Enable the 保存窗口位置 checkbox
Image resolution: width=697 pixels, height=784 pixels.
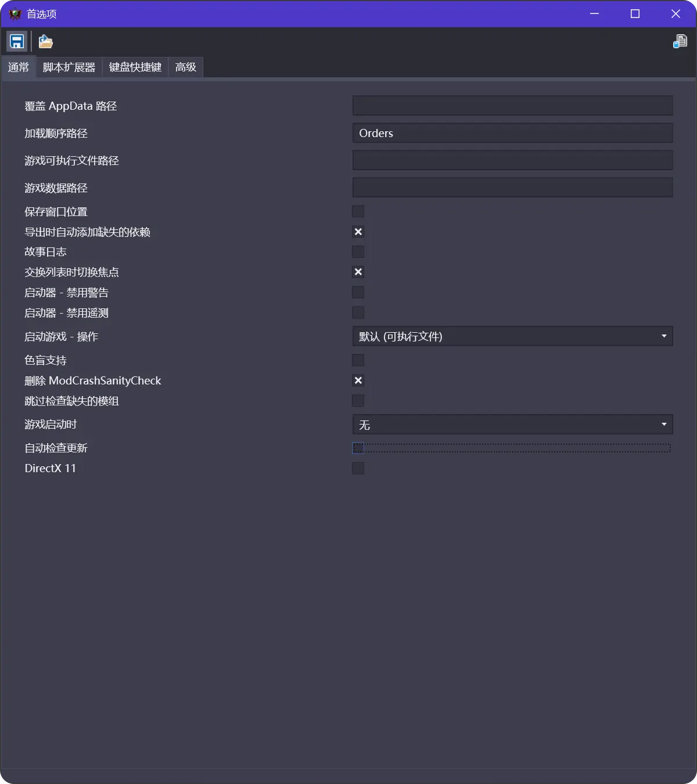coord(358,211)
